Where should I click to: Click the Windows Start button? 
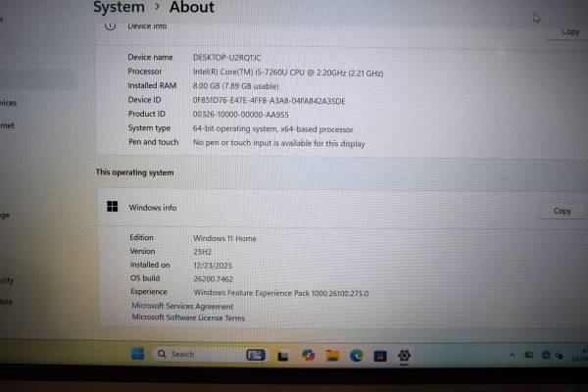tap(138, 354)
